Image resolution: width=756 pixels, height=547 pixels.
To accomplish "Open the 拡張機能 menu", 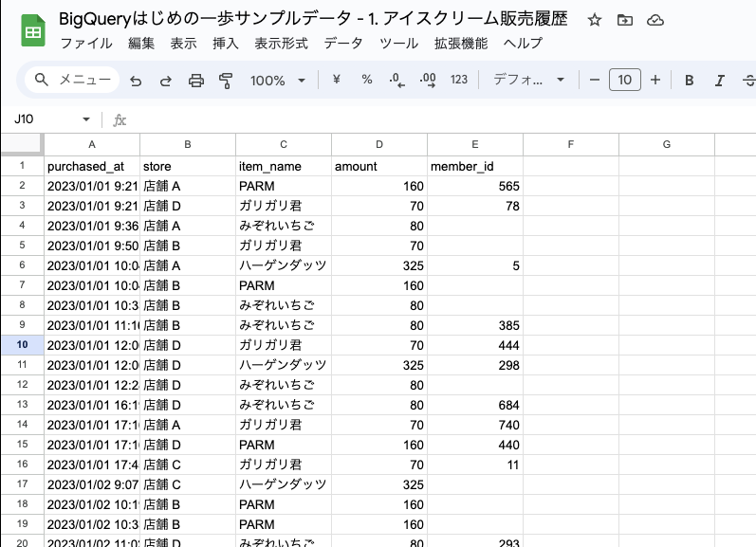I will pyautogui.click(x=461, y=44).
